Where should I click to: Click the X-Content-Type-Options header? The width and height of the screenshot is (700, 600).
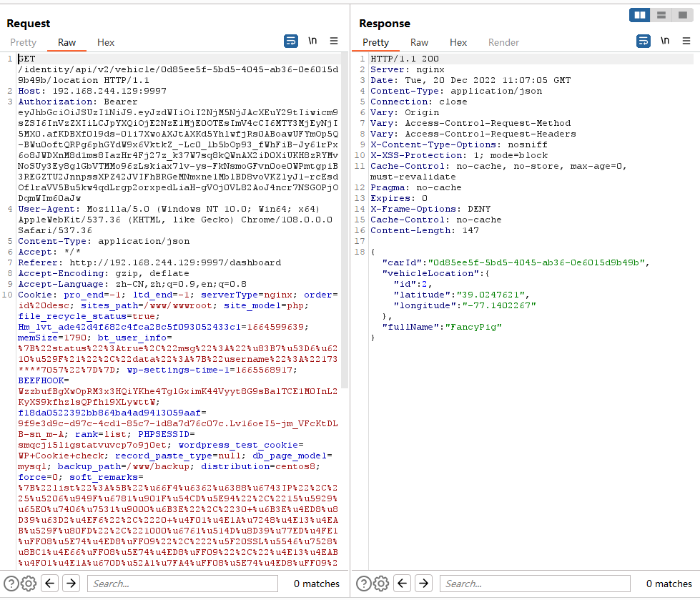[x=459, y=144]
